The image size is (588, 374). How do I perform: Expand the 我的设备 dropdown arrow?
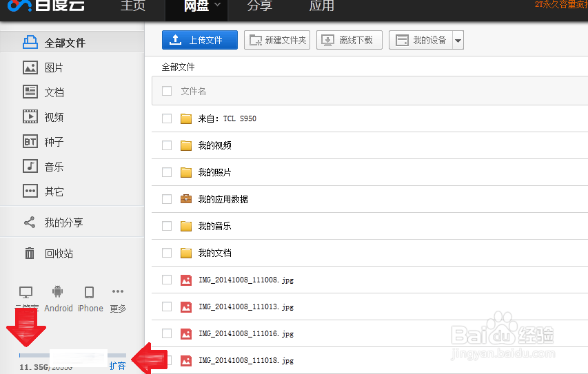point(458,40)
